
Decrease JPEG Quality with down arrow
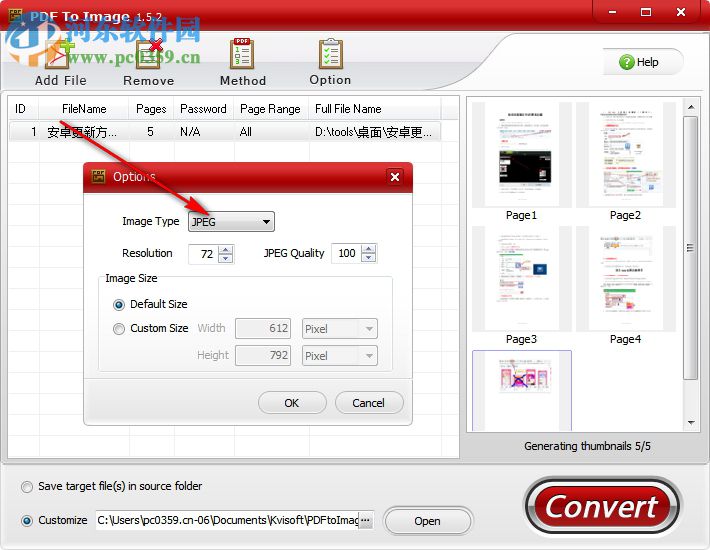pos(369,258)
